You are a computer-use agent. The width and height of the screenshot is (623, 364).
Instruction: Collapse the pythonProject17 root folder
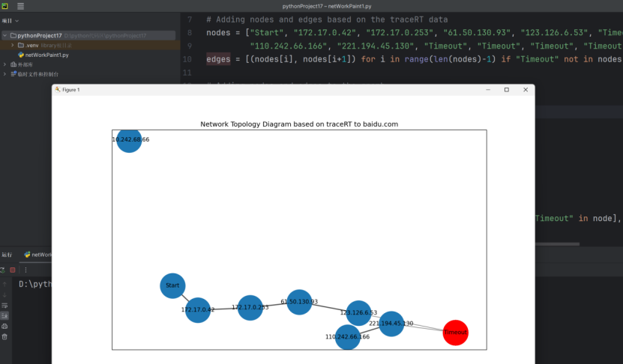(x=4, y=35)
